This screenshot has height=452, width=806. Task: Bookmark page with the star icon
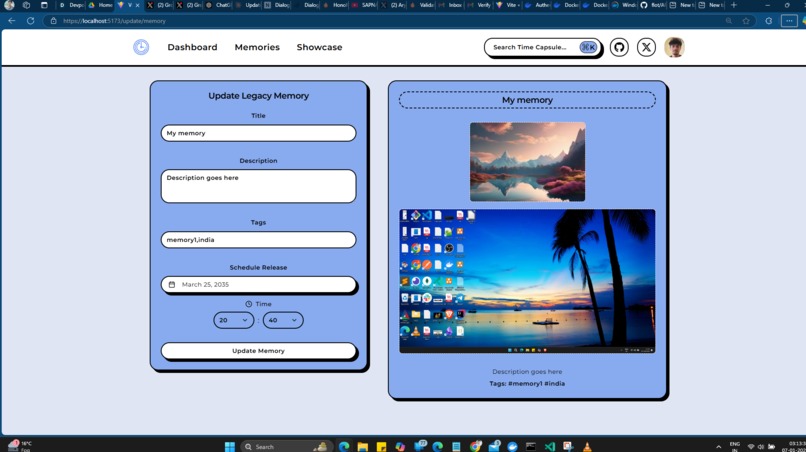(x=746, y=21)
